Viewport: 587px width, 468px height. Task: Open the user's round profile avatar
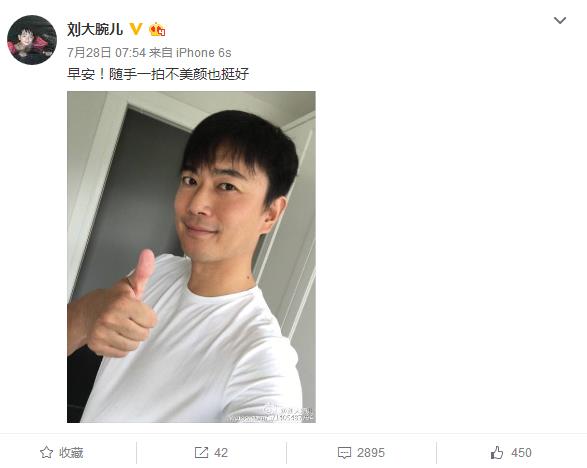pyautogui.click(x=32, y=40)
